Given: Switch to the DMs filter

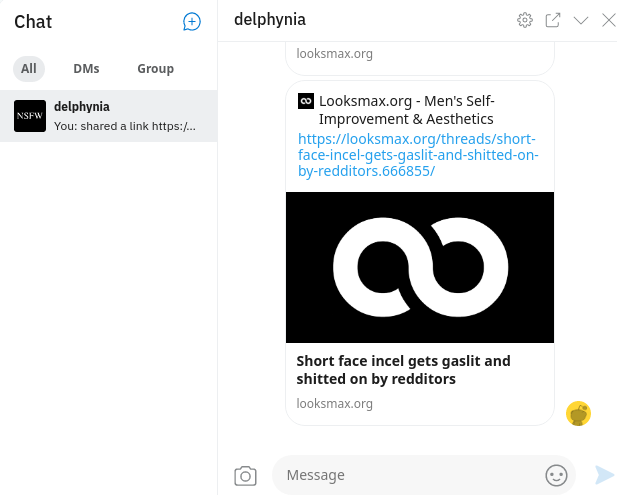Looking at the screenshot, I should (86, 69).
